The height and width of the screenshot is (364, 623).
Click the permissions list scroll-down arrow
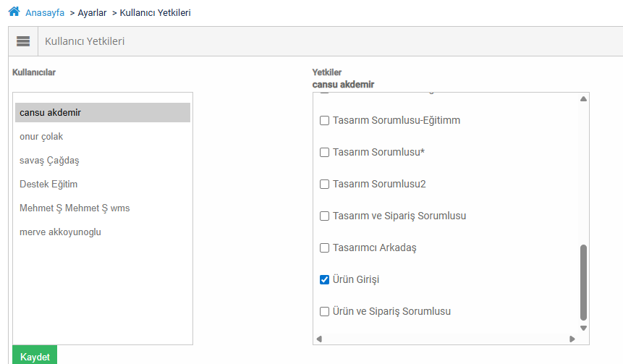(x=583, y=329)
